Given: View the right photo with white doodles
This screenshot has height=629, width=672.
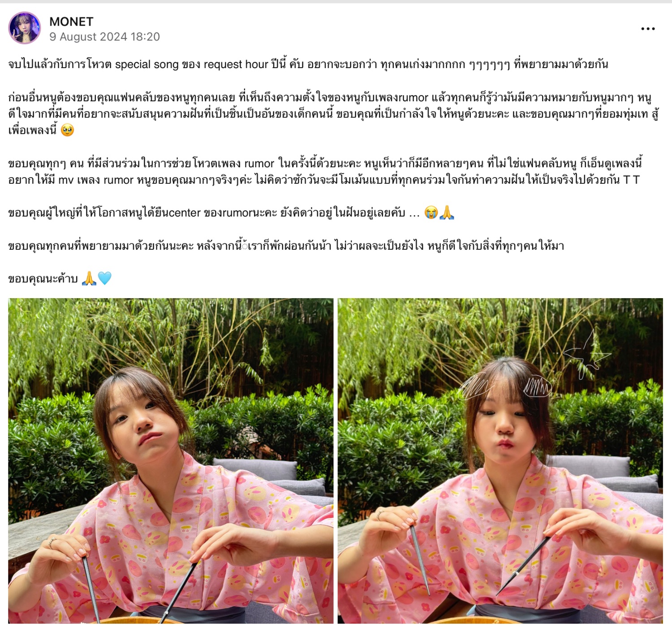Looking at the screenshot, I should [x=500, y=461].
